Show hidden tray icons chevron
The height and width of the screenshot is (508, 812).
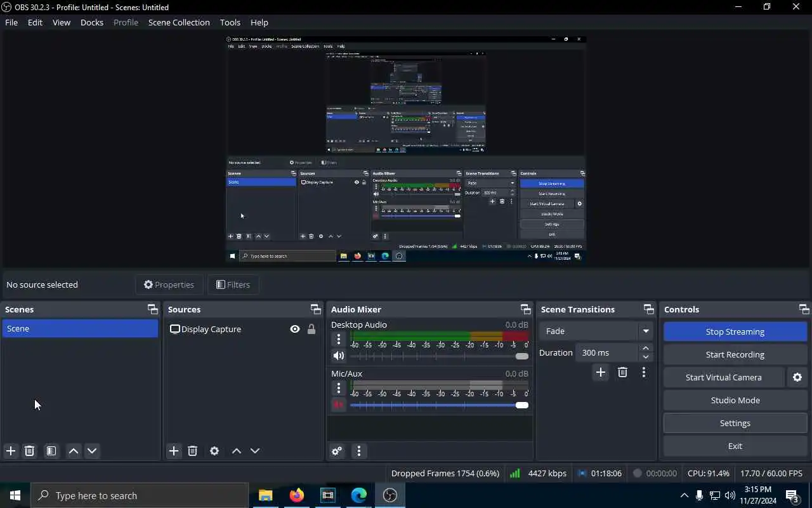coord(684,495)
